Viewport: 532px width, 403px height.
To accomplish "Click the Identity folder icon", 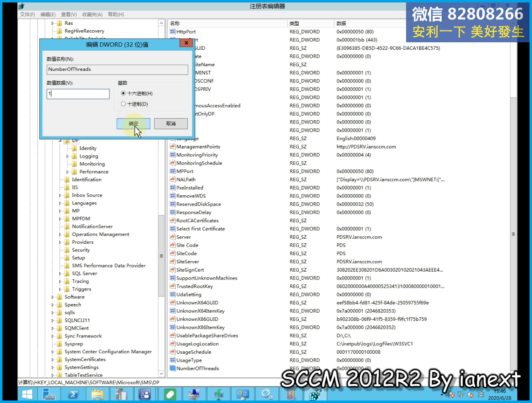I will [75, 148].
